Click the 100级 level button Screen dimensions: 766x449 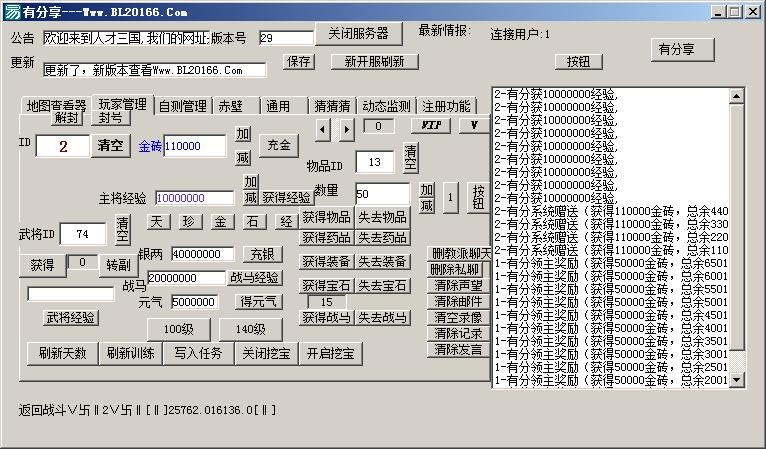coord(178,329)
